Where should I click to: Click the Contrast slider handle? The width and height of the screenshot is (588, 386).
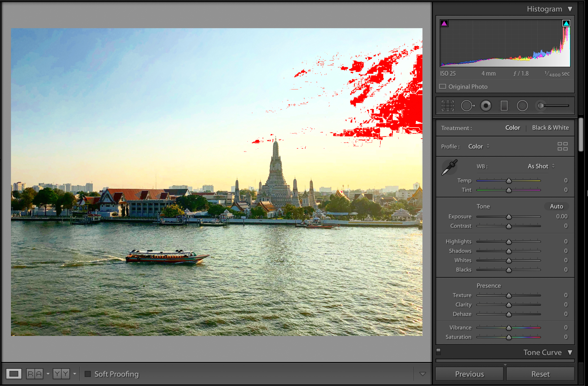[509, 226]
